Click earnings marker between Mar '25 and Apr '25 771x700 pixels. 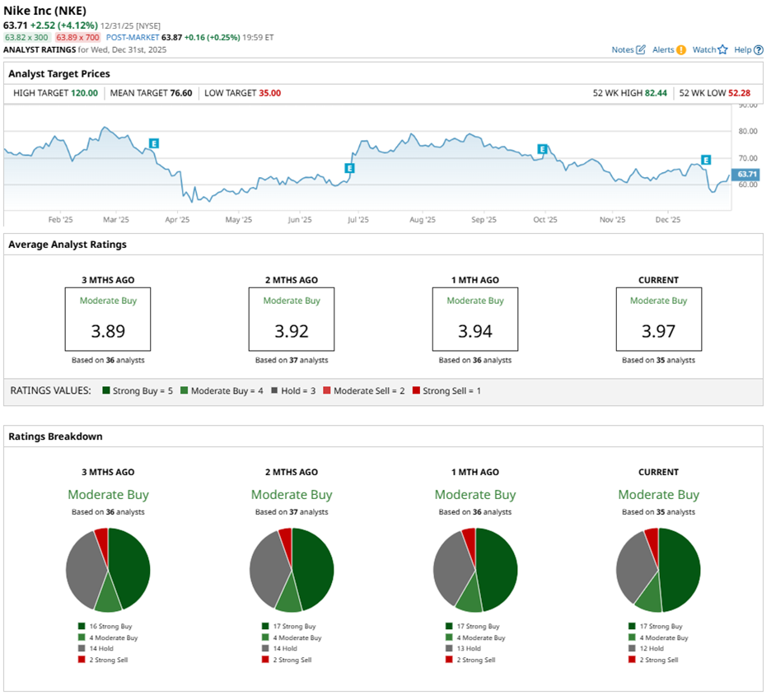pos(153,143)
